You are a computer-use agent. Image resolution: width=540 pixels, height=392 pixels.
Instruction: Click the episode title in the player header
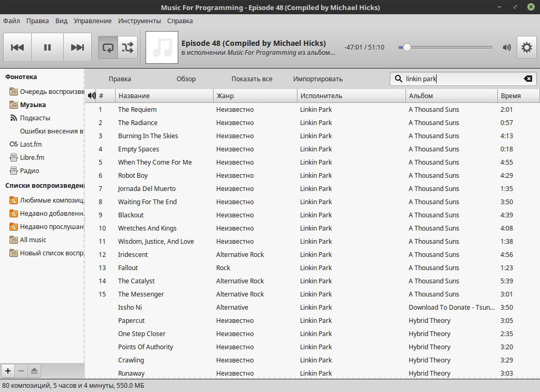pyautogui.click(x=254, y=43)
